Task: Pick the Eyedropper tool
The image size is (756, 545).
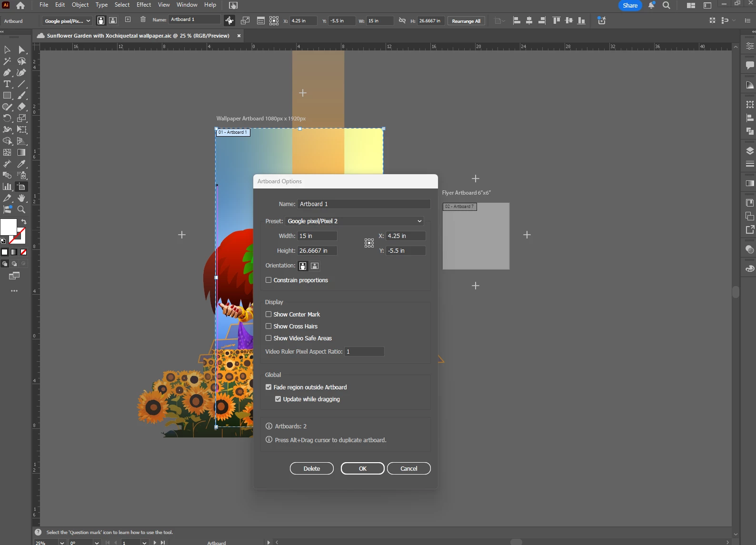Action: [x=21, y=164]
